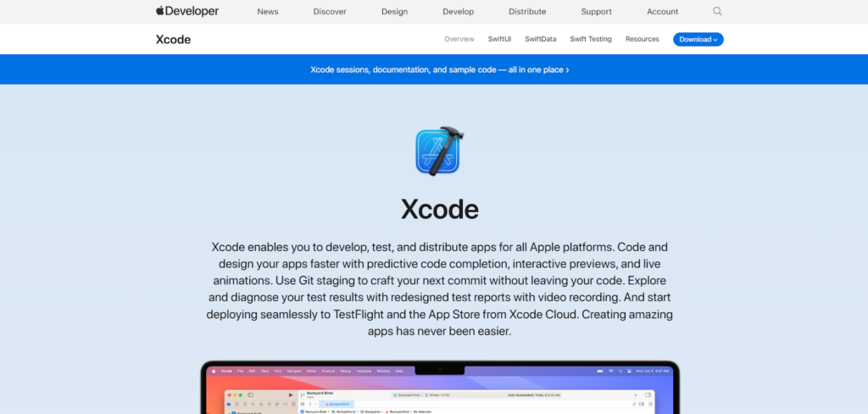Open the News menu item
The width and height of the screenshot is (868, 414).
point(268,12)
